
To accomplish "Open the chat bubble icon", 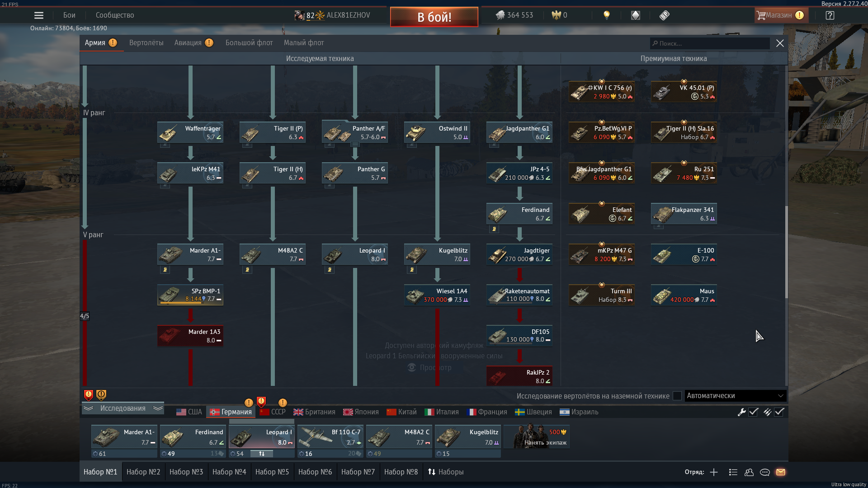I will (x=765, y=472).
